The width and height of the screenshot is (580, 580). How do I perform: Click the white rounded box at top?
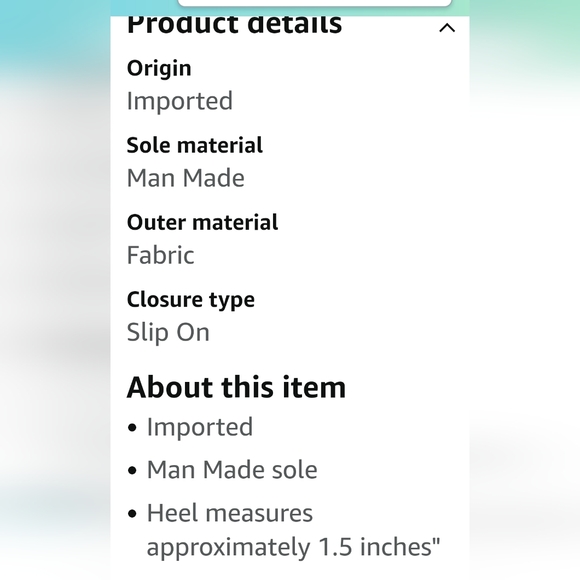click(315, 3)
